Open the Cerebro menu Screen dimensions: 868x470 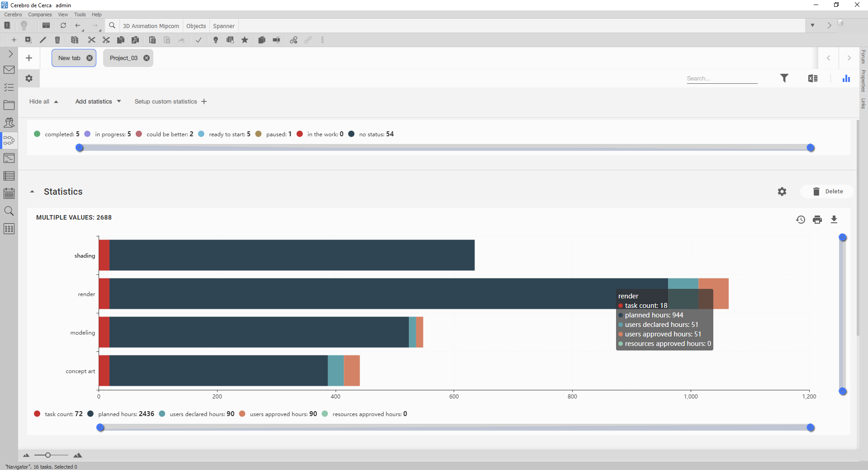click(13, 14)
